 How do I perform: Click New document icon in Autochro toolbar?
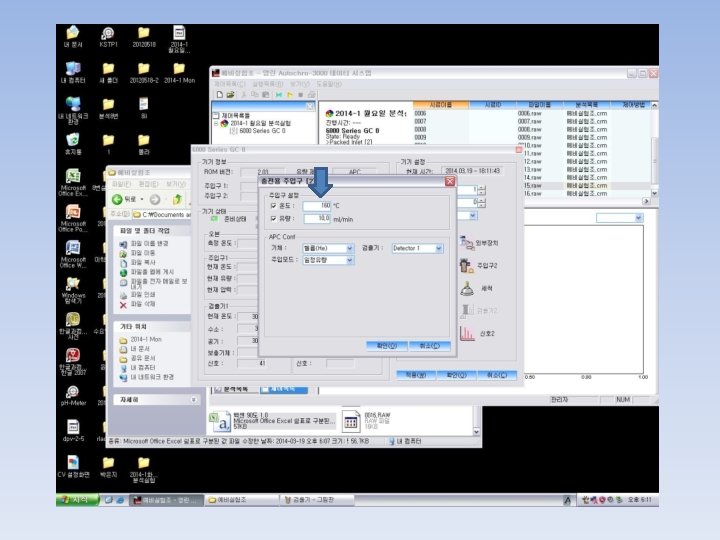point(219,95)
